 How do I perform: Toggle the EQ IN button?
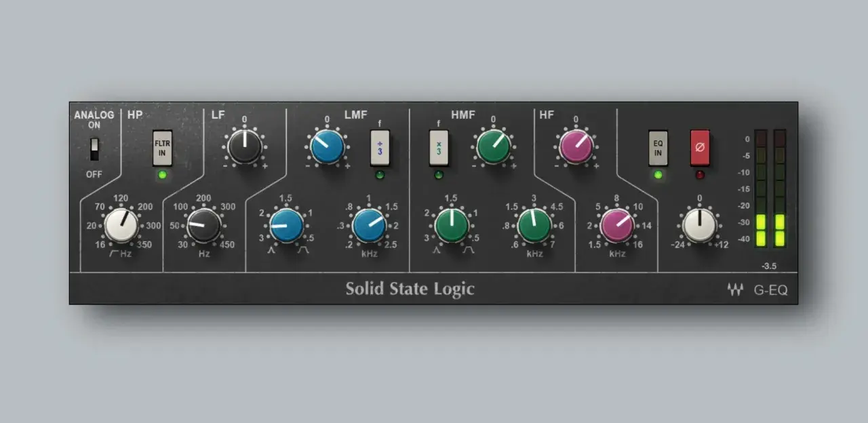tap(658, 148)
